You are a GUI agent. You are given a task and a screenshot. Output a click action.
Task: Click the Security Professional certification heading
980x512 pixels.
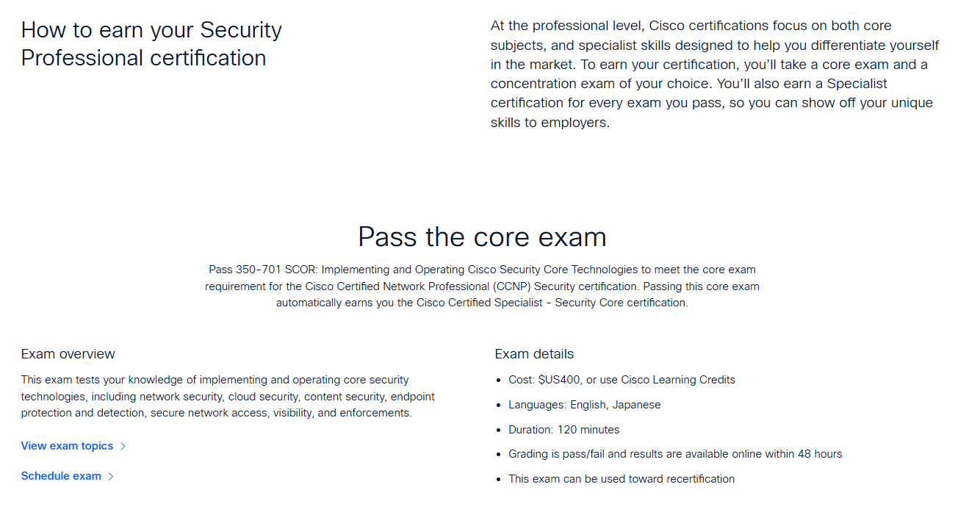(x=151, y=43)
